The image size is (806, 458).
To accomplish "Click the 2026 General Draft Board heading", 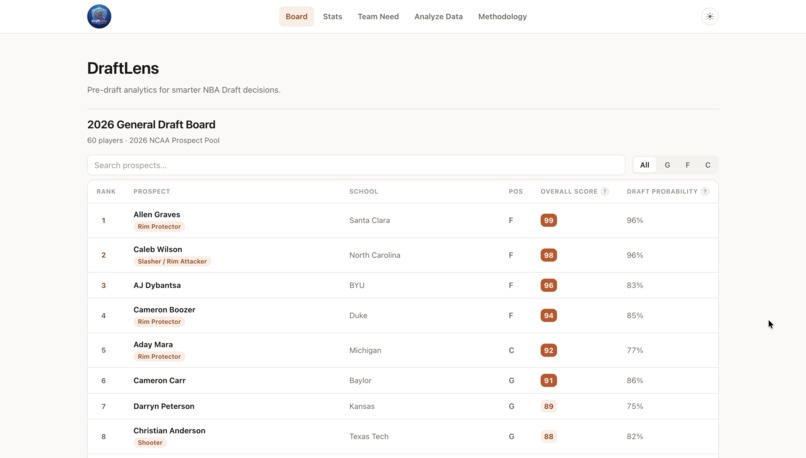I will pyautogui.click(x=151, y=124).
